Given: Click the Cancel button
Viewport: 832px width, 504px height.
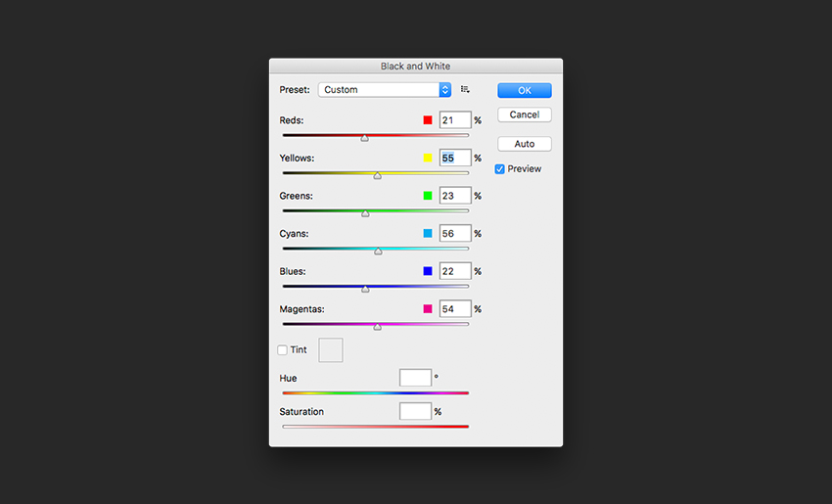Looking at the screenshot, I should click(x=525, y=115).
